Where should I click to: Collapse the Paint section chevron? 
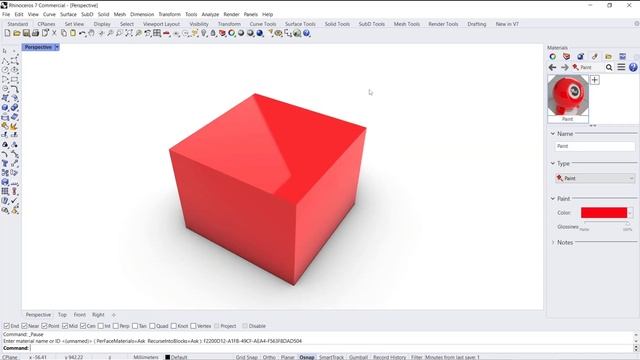click(x=553, y=198)
